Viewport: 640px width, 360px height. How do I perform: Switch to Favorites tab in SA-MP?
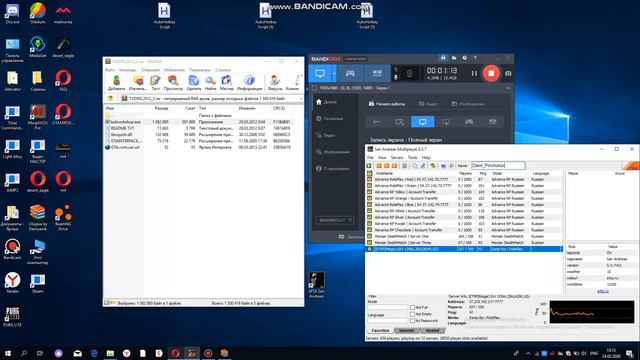[x=380, y=330]
